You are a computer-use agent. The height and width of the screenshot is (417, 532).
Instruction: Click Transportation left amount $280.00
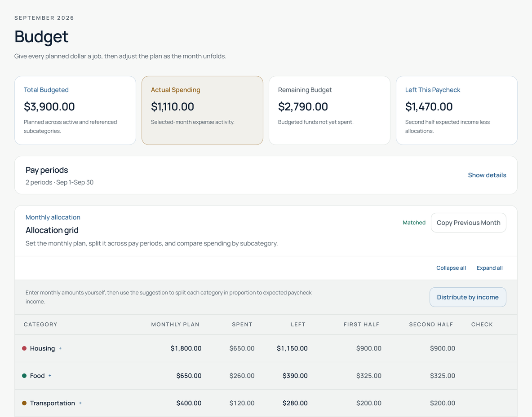point(295,403)
